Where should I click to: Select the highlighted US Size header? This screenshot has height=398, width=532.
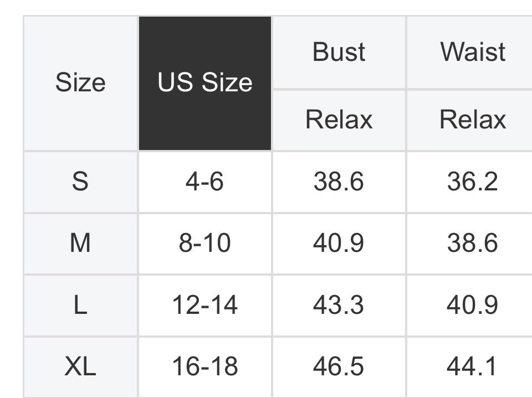click(x=204, y=83)
